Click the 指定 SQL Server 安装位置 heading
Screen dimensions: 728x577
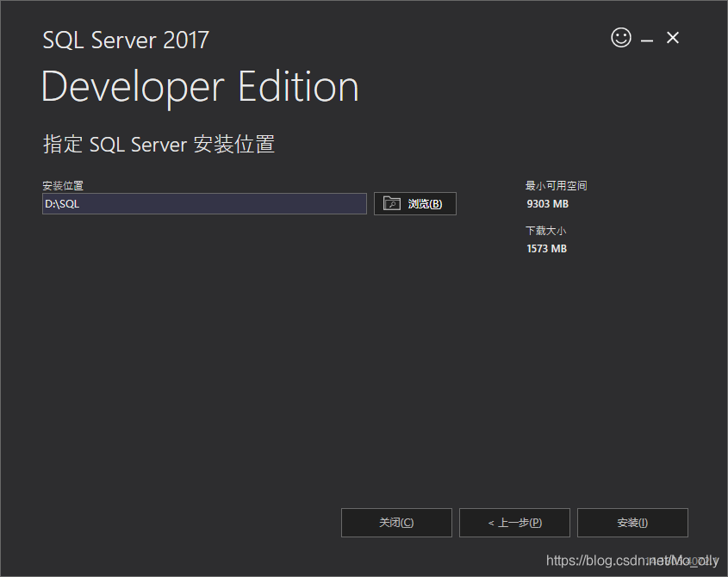[159, 144]
